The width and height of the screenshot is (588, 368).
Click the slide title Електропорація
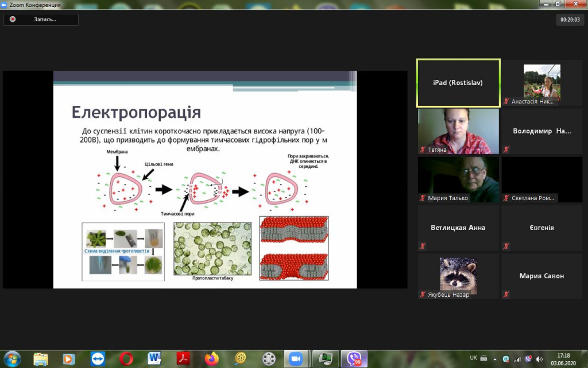tap(136, 112)
